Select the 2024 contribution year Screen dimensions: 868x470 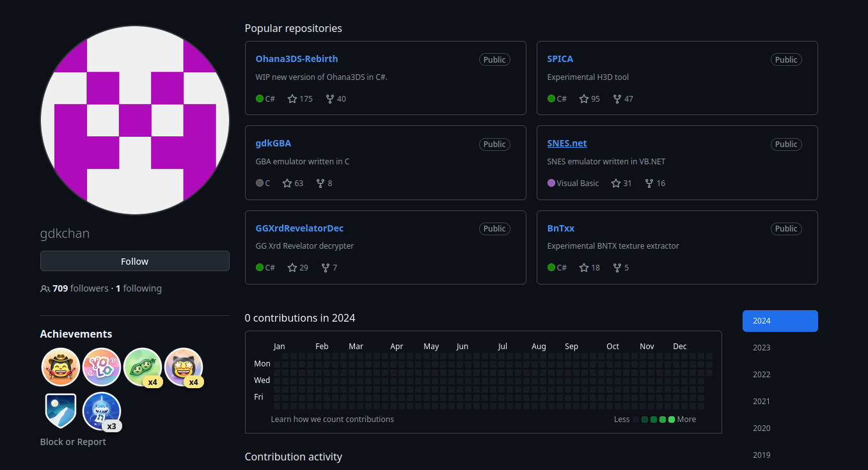pos(780,321)
